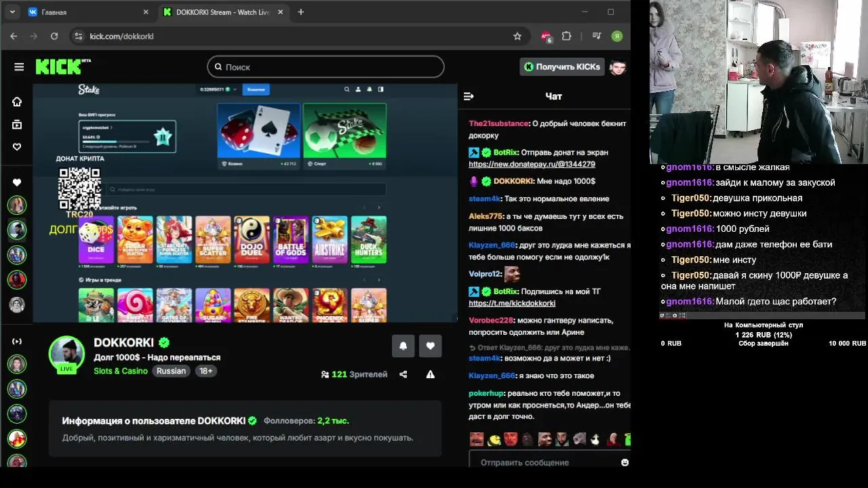The width and height of the screenshot is (868, 488).
Task: Enable channel notifications with the bell button
Action: 403,346
